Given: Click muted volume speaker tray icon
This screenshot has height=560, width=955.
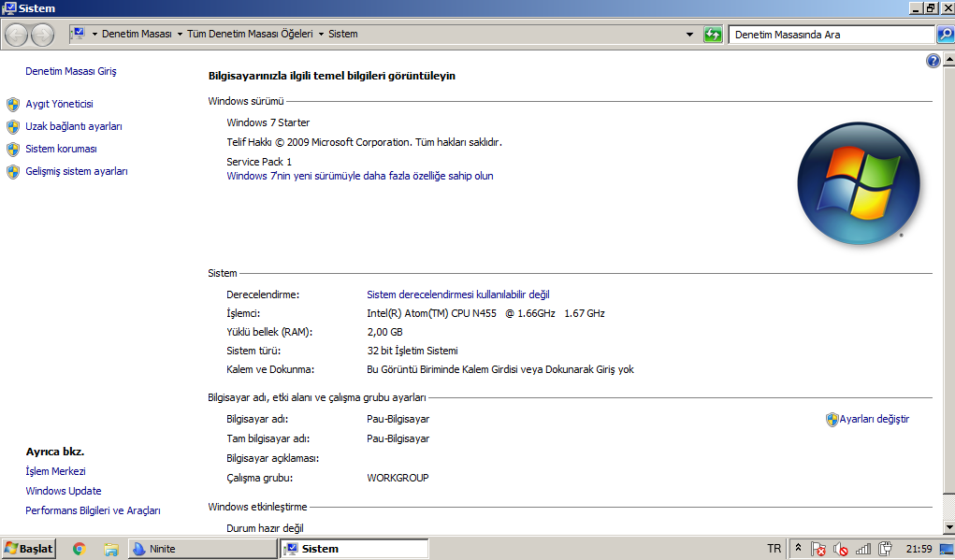Looking at the screenshot, I should point(841,549).
